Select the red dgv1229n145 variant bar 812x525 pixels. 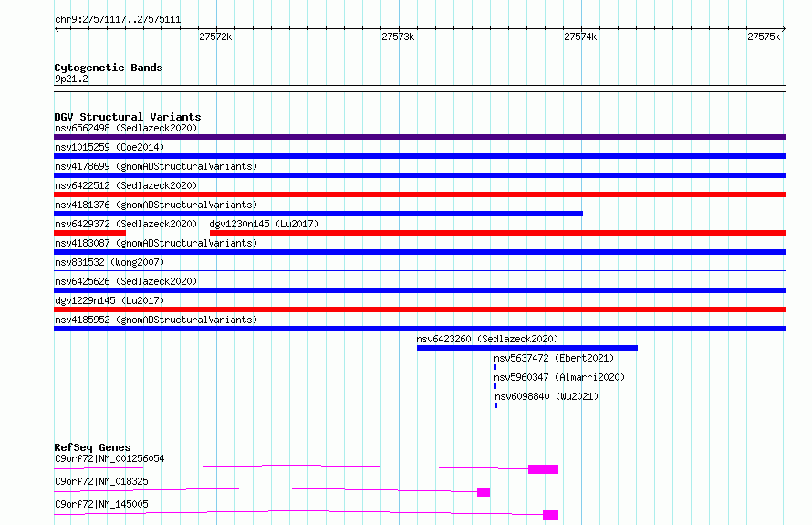420,310
